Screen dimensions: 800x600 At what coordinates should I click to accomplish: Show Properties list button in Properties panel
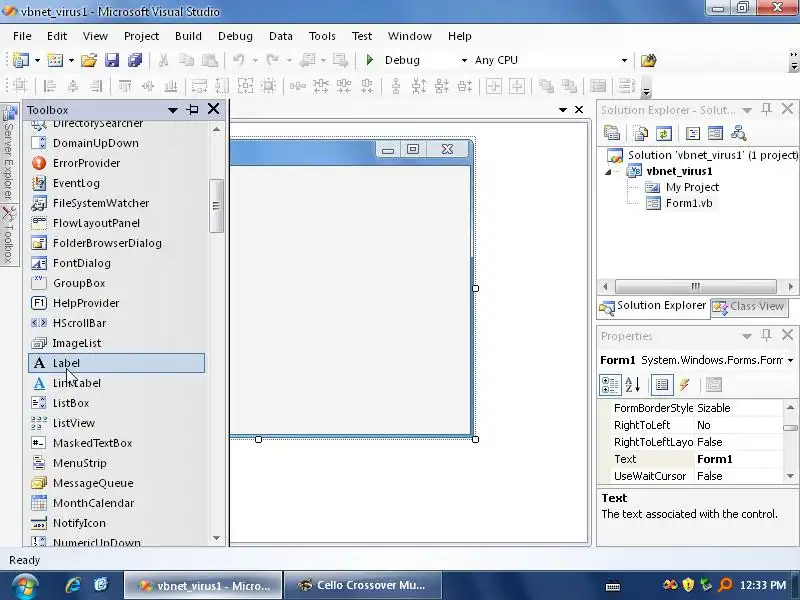pos(662,385)
